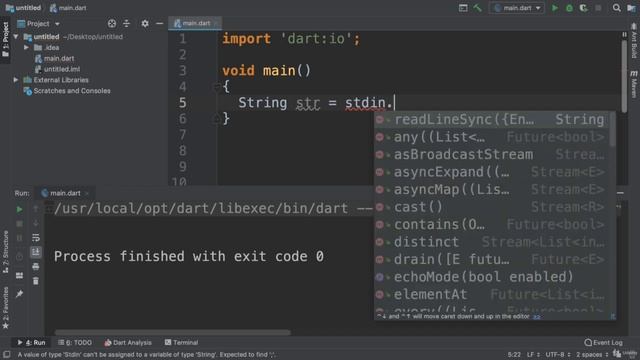Open Dart Analysis tab
This screenshot has height=360, width=640.
[128, 342]
